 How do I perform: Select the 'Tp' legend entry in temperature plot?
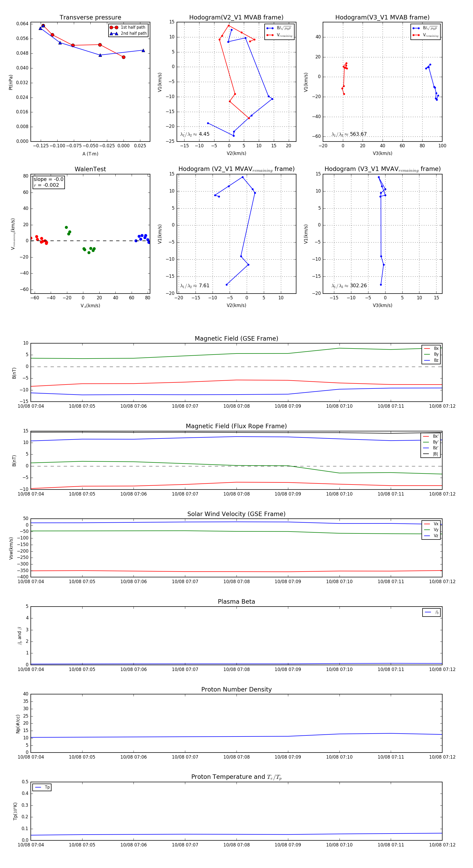pos(42,787)
